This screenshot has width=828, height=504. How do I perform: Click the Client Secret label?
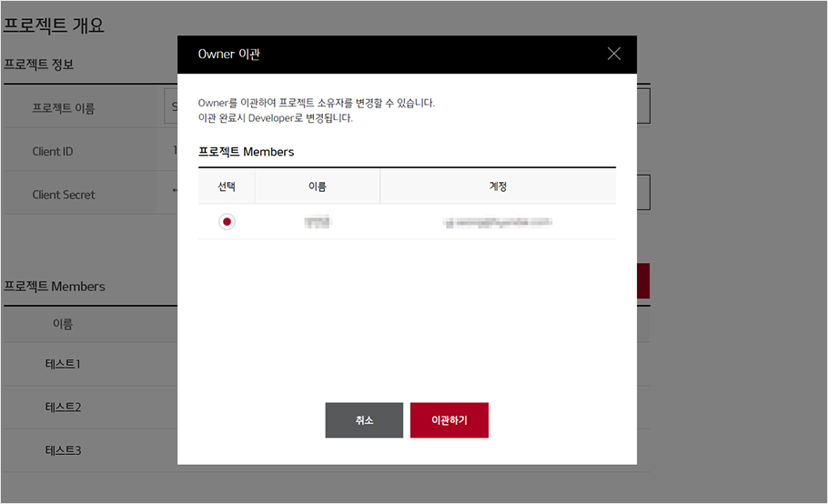[64, 195]
